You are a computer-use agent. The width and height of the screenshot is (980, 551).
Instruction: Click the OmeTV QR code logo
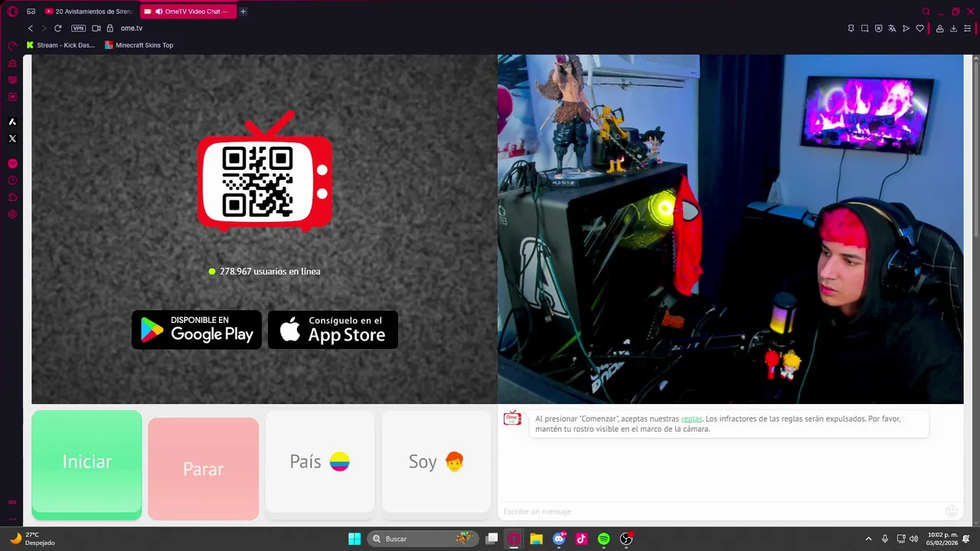tap(265, 172)
